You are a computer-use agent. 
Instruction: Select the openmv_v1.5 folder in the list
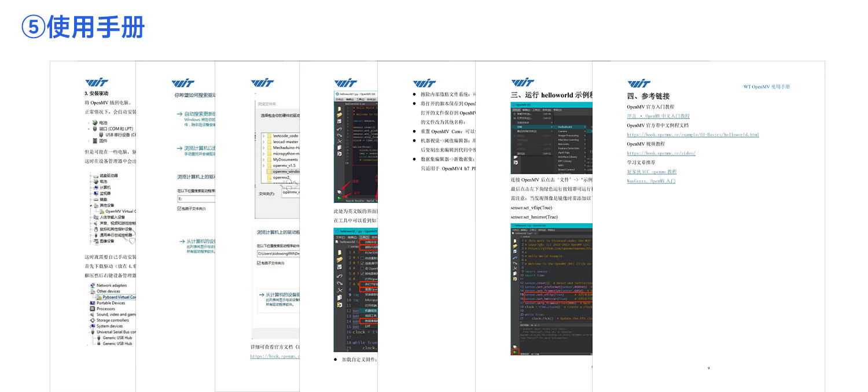tap(284, 165)
